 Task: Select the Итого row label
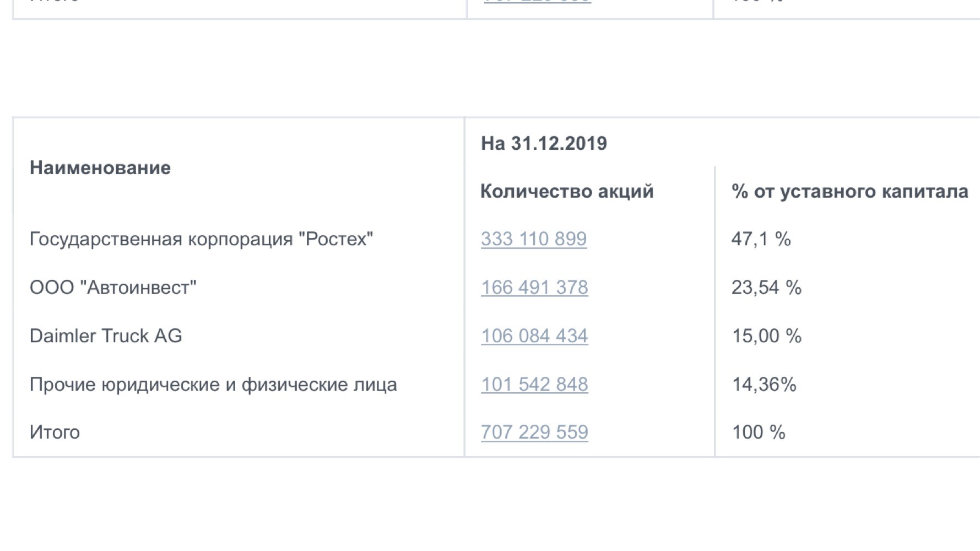pos(55,432)
